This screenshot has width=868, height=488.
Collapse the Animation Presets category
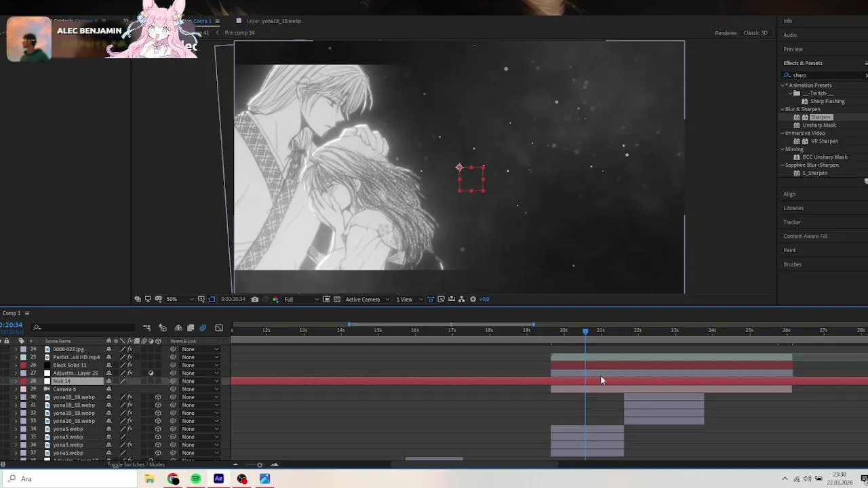click(783, 85)
